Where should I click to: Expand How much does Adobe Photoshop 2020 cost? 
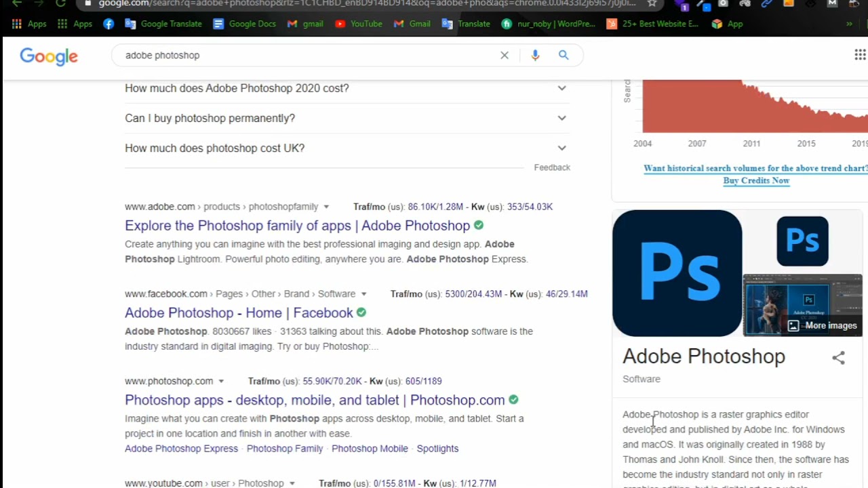(347, 88)
